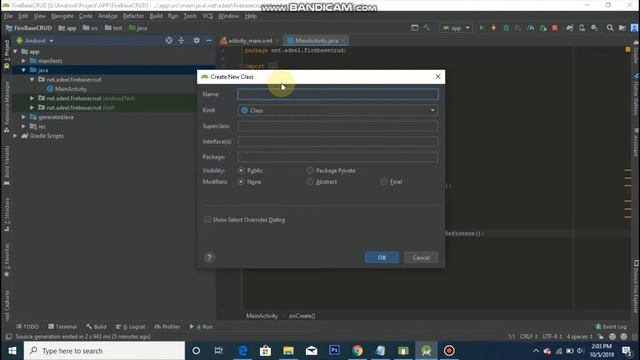Expand the generatedJava folder
Viewport: 640px width, 360px height.
tap(24, 117)
